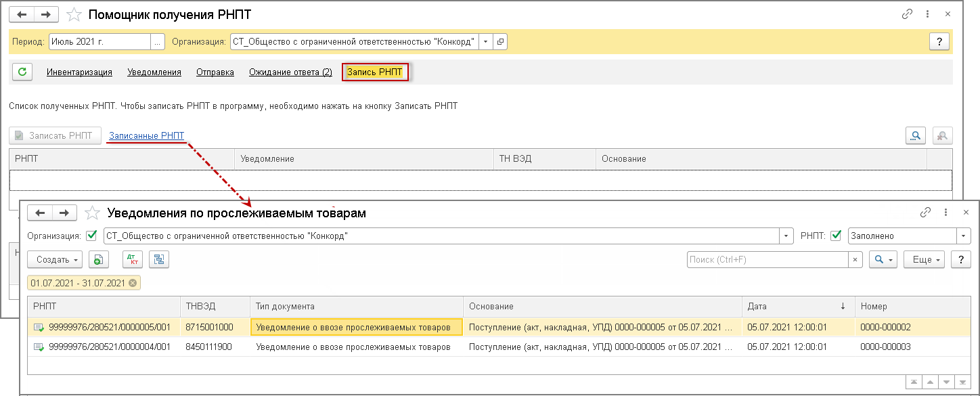Click the green refresh icon button
Image resolution: width=980 pixels, height=396 pixels.
point(22,72)
